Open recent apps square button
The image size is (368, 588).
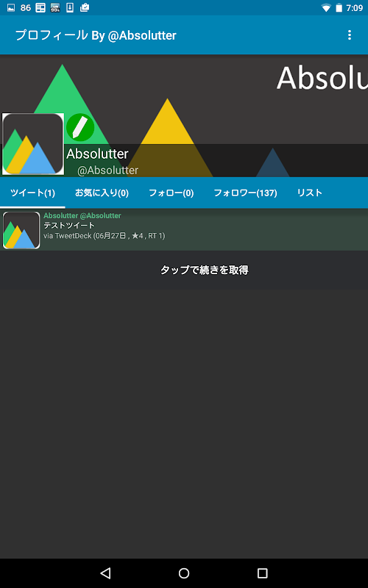click(262, 573)
